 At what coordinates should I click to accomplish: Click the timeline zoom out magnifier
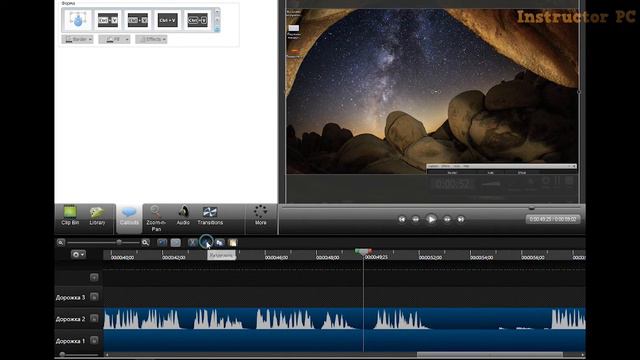coord(61,242)
